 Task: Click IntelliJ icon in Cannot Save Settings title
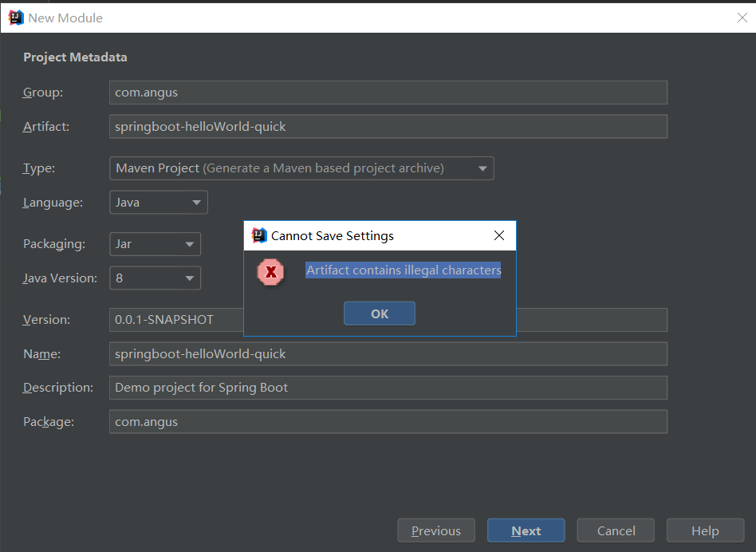coord(259,235)
